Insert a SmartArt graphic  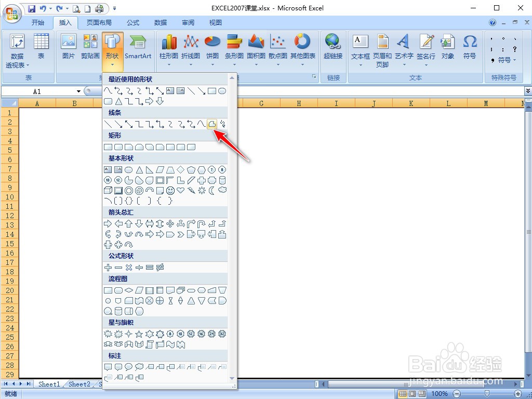pos(138,47)
